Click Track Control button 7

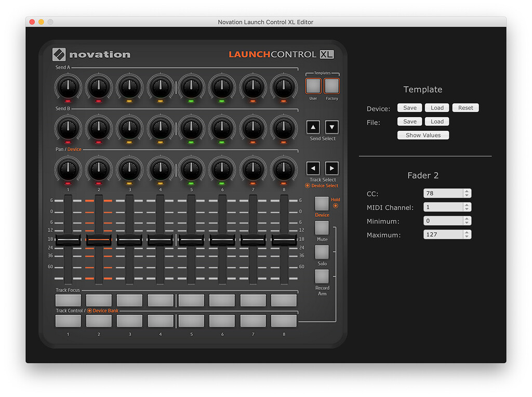click(253, 321)
